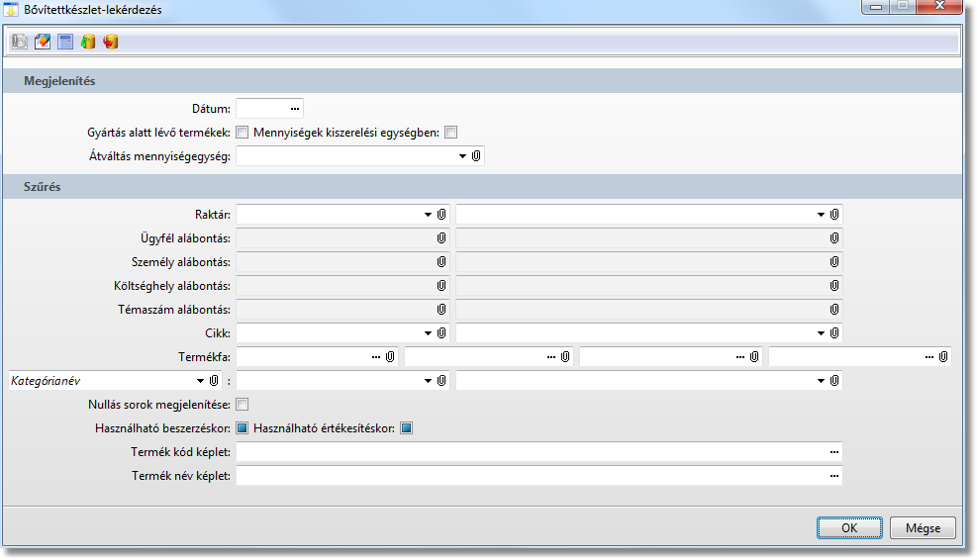Click the paperclip icon of first Raktár field
This screenshot has height=560, width=977.
pos(441,215)
